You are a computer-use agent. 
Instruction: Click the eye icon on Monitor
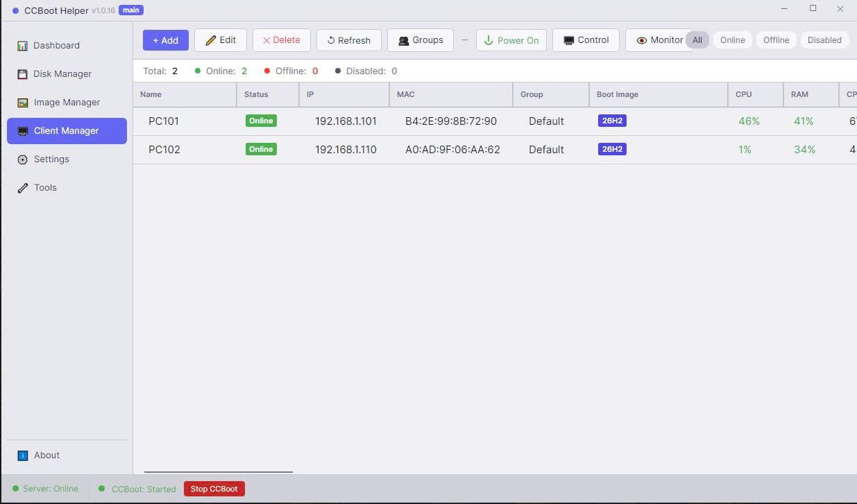click(642, 40)
